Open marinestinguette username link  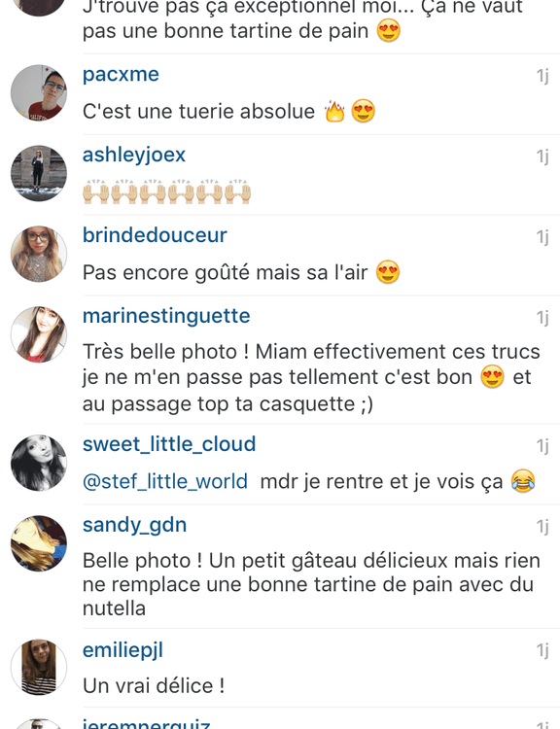point(166,316)
